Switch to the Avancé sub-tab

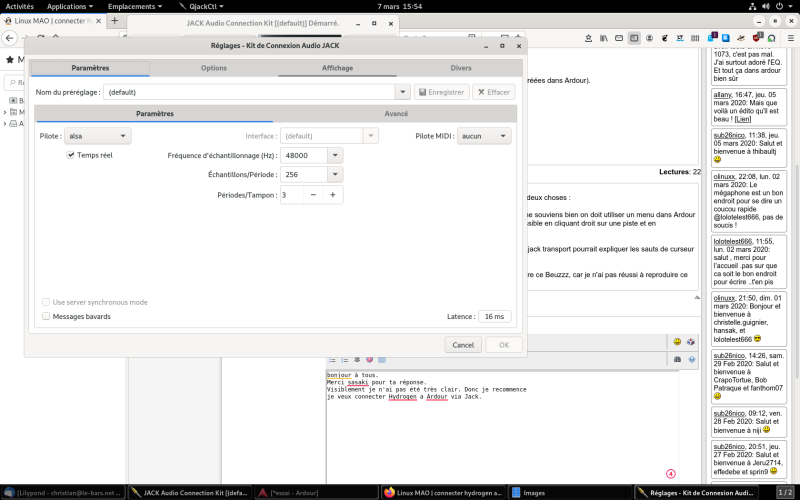tap(396, 114)
